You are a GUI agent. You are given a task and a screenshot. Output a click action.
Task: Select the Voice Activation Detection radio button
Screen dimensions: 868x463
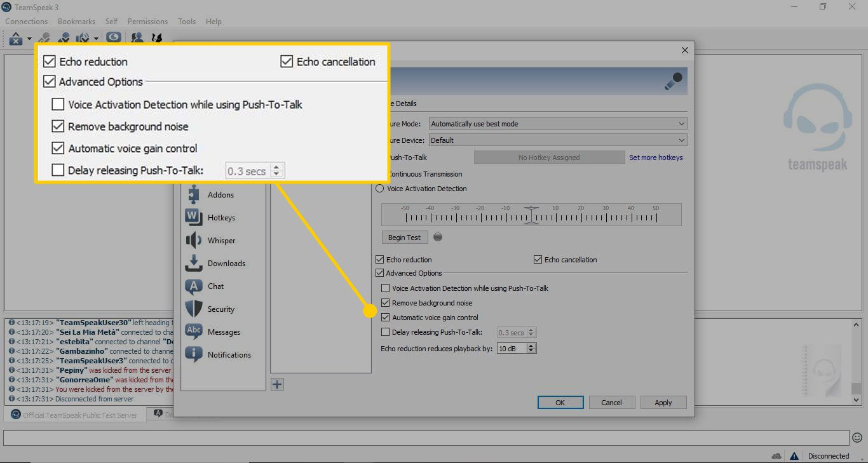380,189
